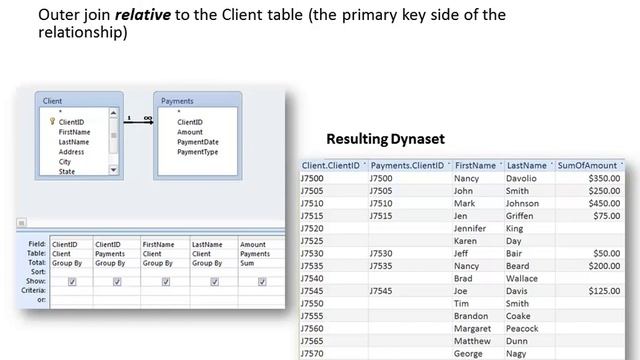
Task: Open Payments.ClientID column header dropdown arrow
Action: pos(449,164)
